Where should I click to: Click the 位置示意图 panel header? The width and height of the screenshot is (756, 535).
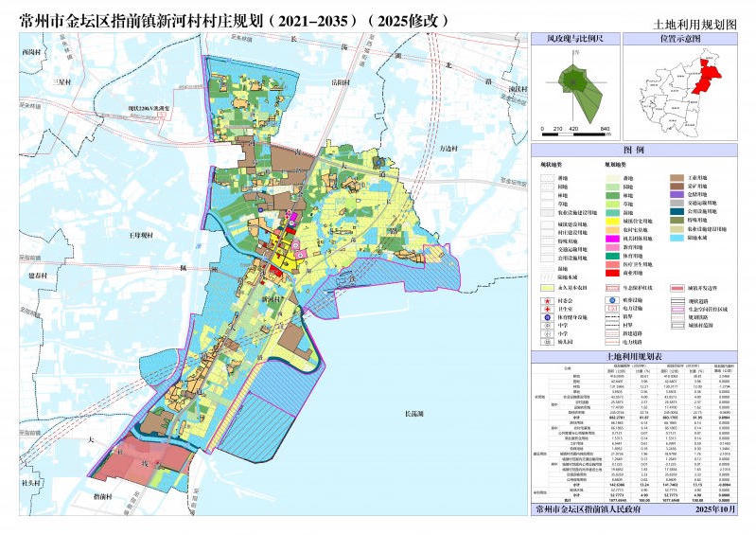point(680,39)
